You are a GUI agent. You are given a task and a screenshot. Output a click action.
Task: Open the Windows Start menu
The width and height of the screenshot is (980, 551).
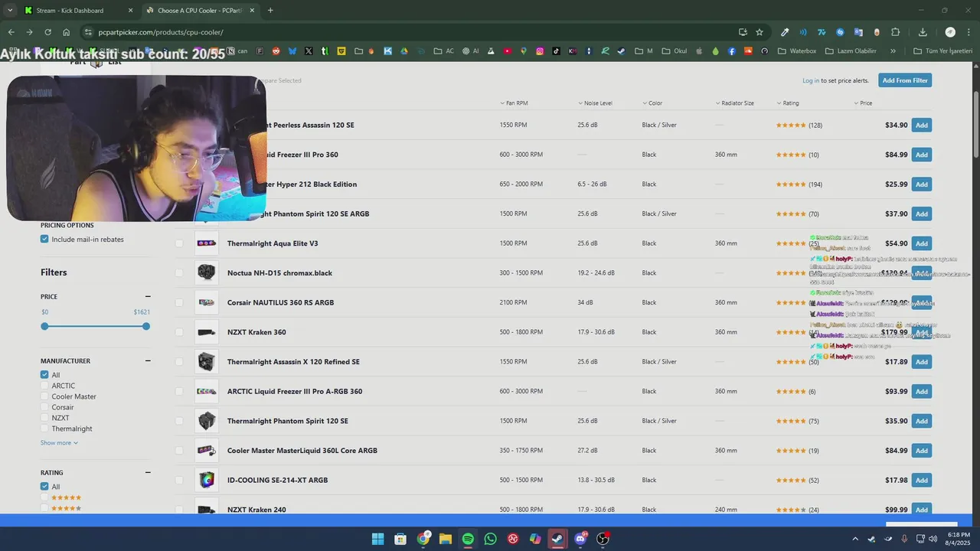(378, 539)
